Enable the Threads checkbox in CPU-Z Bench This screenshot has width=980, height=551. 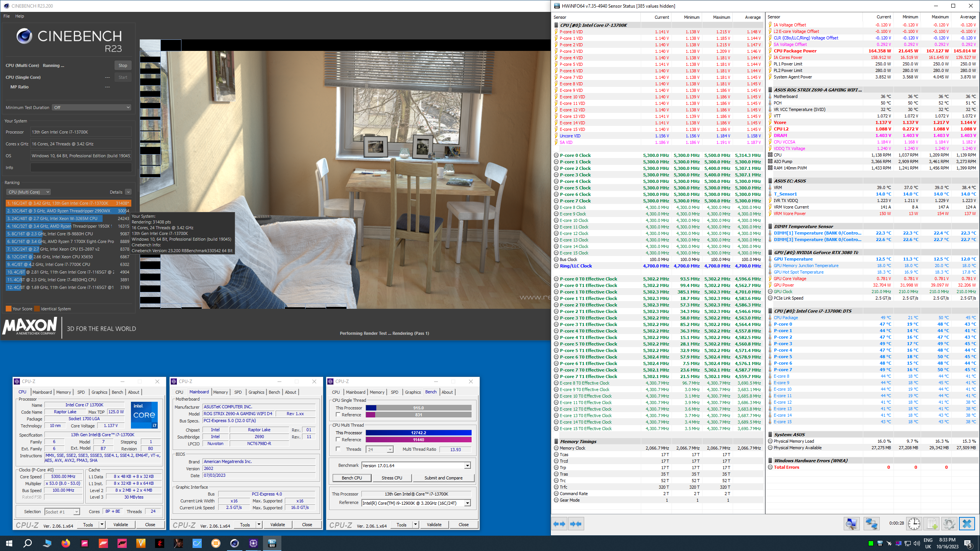[338, 449]
